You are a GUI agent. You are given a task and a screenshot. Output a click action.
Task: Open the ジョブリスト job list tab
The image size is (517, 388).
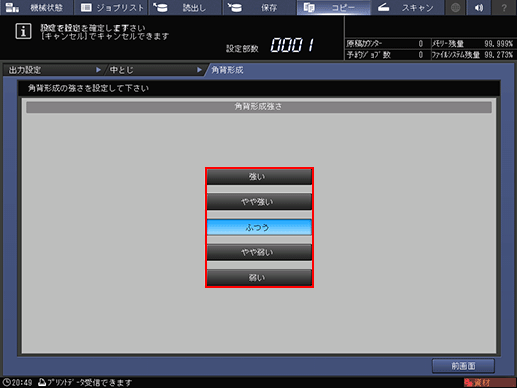[111, 7]
